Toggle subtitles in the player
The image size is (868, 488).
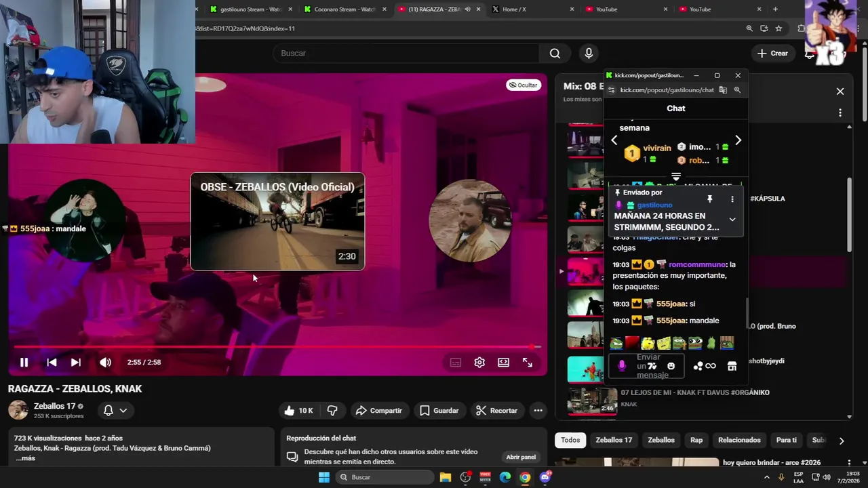coord(456,363)
